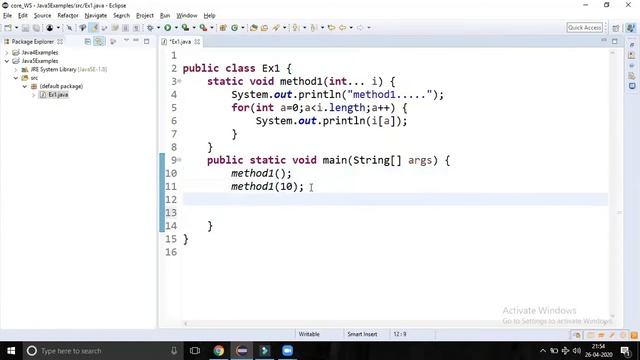Minimize the editor area

604,40
